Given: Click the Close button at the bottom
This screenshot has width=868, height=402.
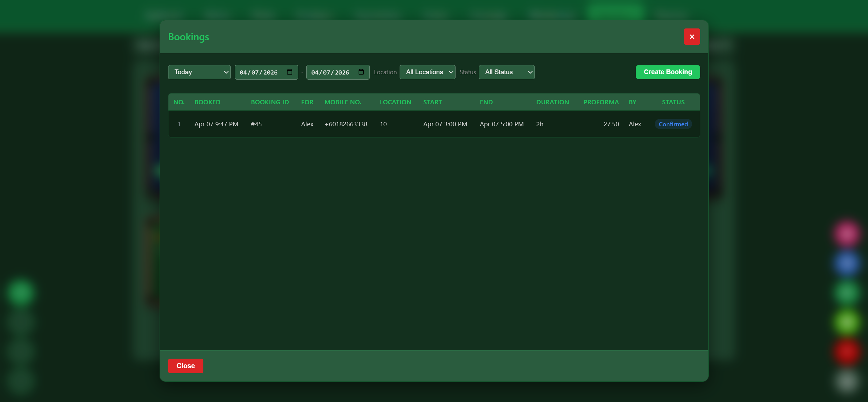Looking at the screenshot, I should tap(185, 366).
